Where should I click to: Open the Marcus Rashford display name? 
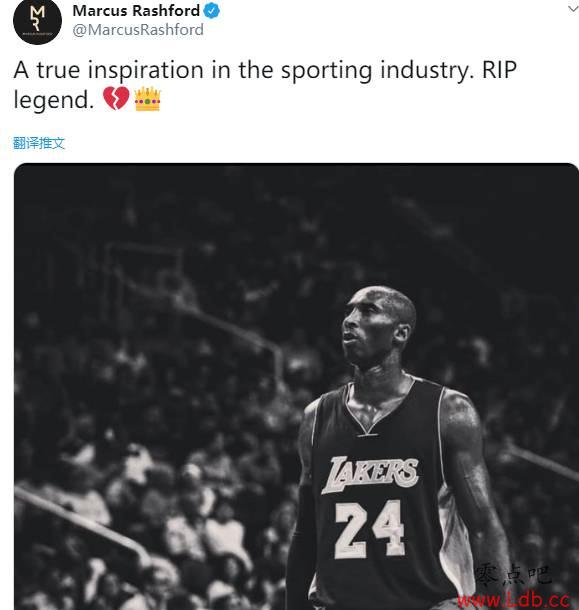136,11
